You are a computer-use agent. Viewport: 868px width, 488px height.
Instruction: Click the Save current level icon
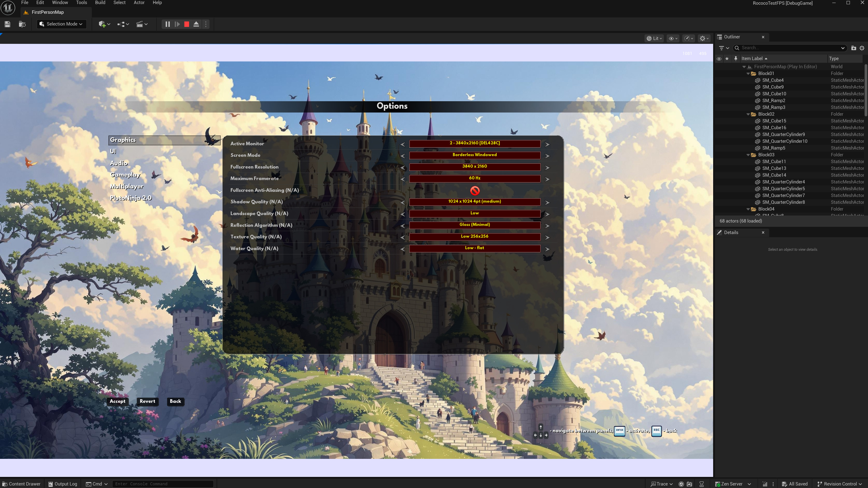pos(7,24)
